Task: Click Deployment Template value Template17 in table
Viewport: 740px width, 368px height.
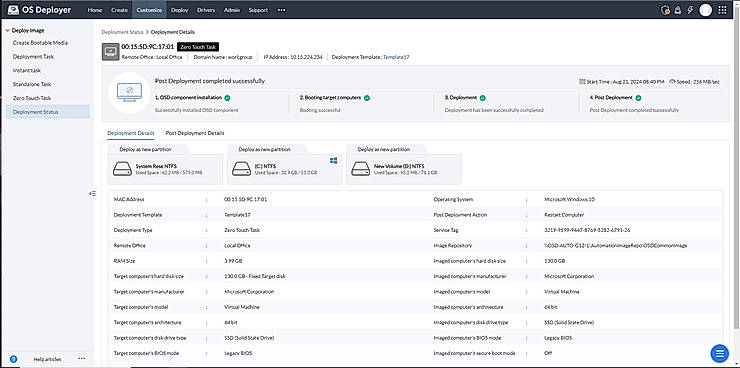Action: [x=237, y=215]
